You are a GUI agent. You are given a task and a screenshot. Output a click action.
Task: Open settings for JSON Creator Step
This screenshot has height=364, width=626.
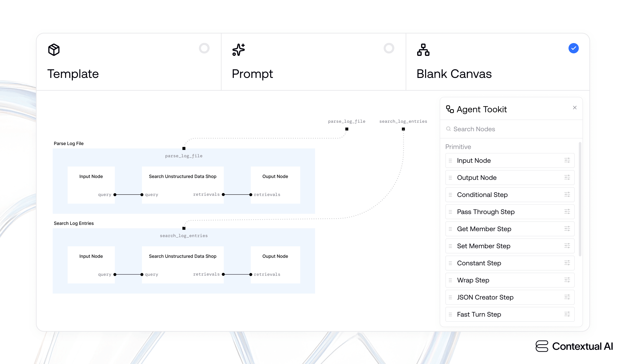pos(567,297)
